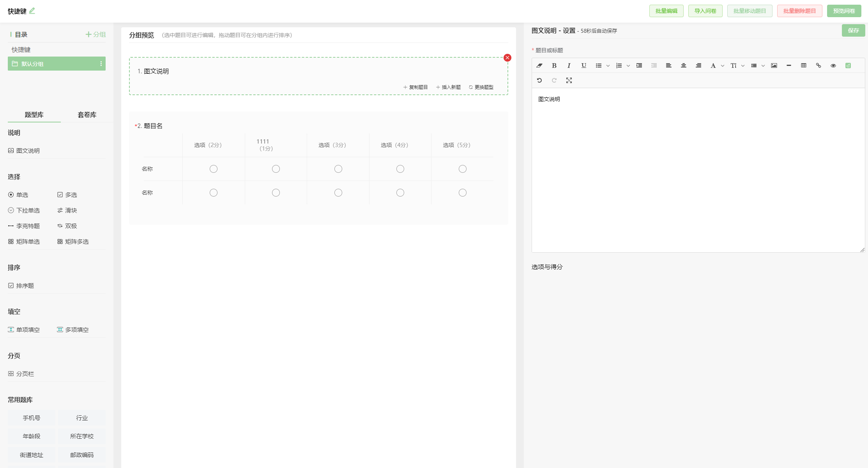Viewport: 868px width, 468px height.
Task: Increase text indent in editor
Action: point(639,66)
